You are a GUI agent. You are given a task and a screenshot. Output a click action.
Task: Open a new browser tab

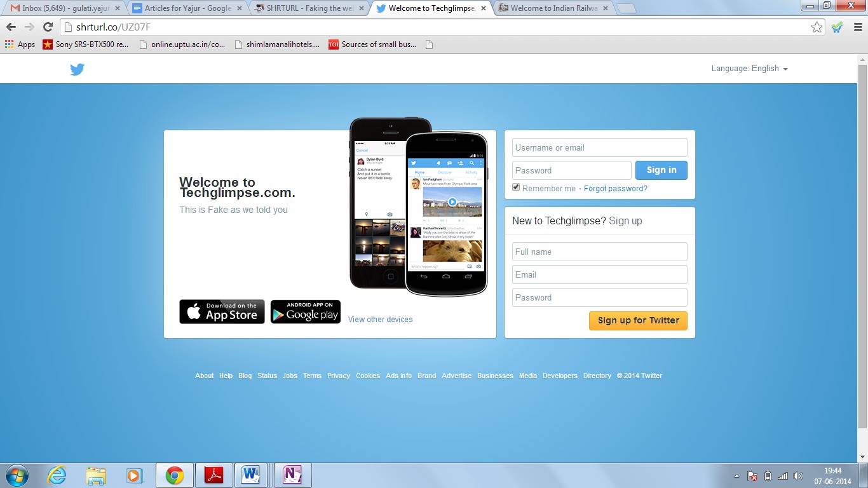pyautogui.click(x=627, y=8)
